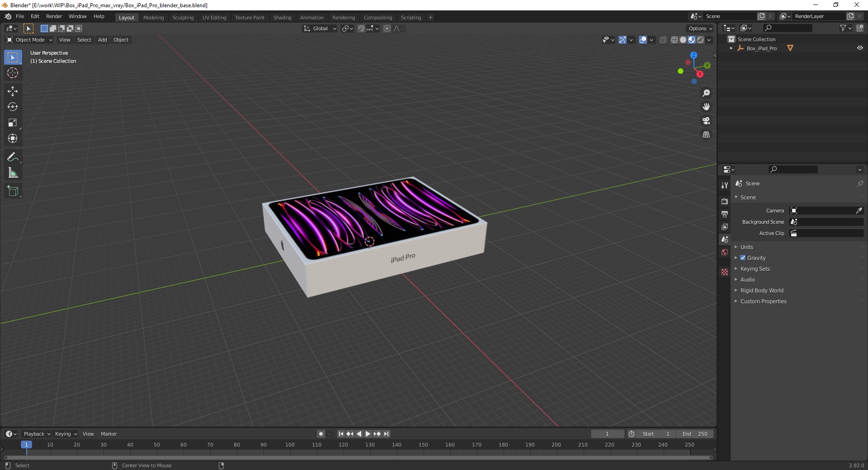Select the Rotate tool
Viewport: 868px width, 470px height.
tap(13, 107)
